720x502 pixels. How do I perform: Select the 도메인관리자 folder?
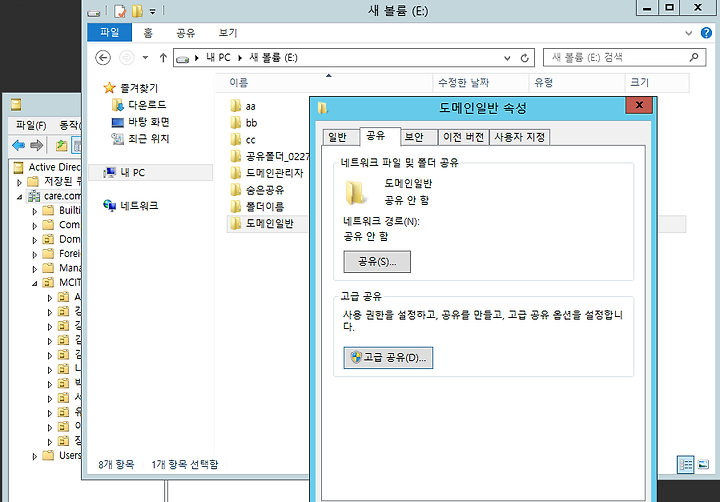pyautogui.click(x=267, y=173)
